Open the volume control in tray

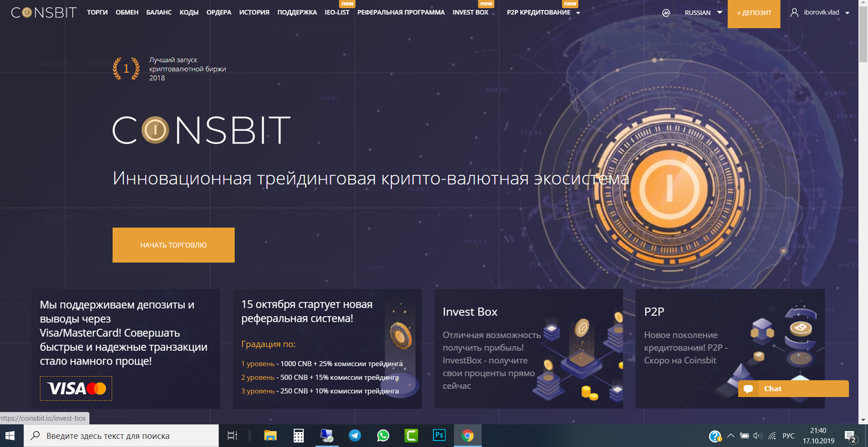[x=757, y=435]
